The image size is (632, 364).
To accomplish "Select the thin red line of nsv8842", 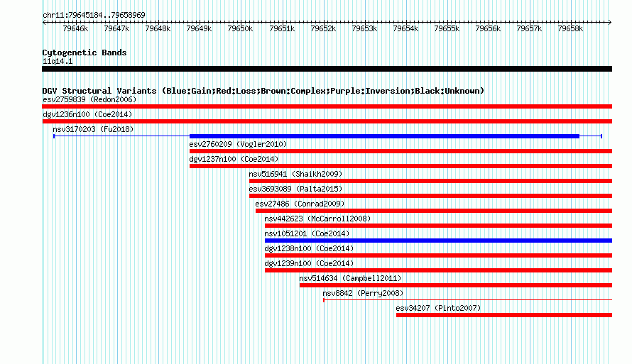I will (x=467, y=300).
